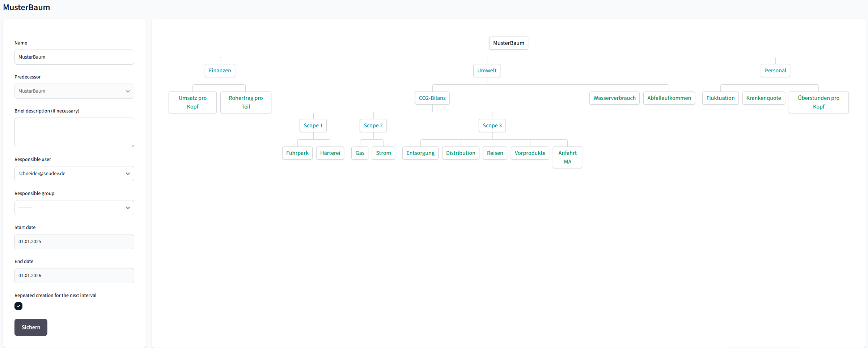Click the Responsible group label

(x=34, y=193)
